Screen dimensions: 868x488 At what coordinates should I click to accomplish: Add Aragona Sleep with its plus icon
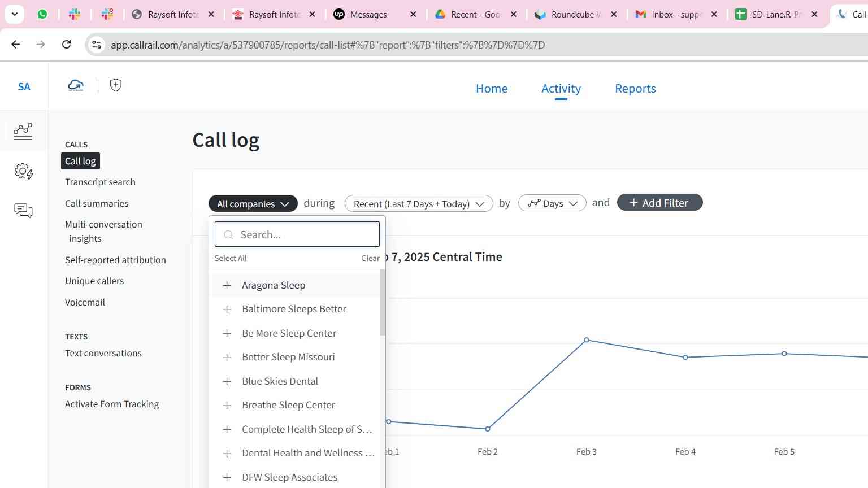tap(227, 285)
